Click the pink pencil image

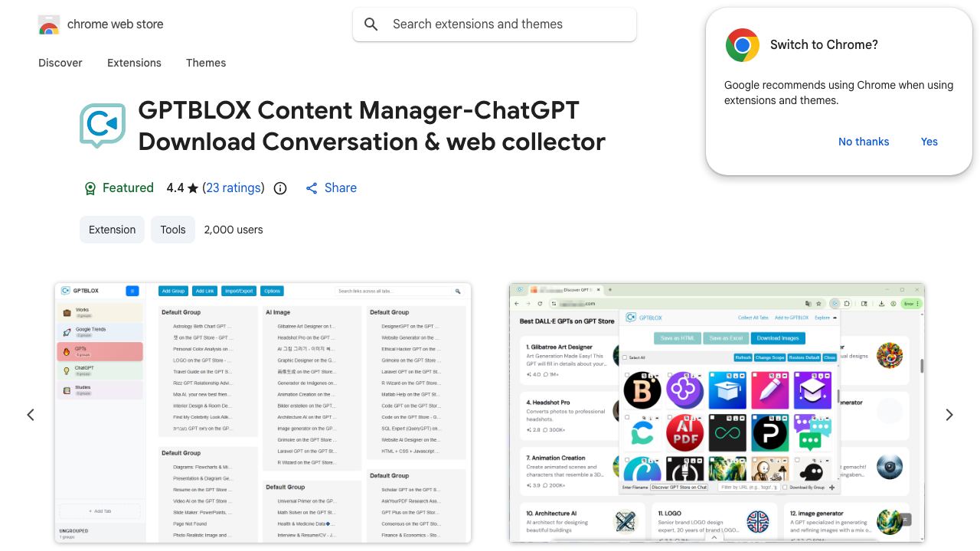[770, 390]
